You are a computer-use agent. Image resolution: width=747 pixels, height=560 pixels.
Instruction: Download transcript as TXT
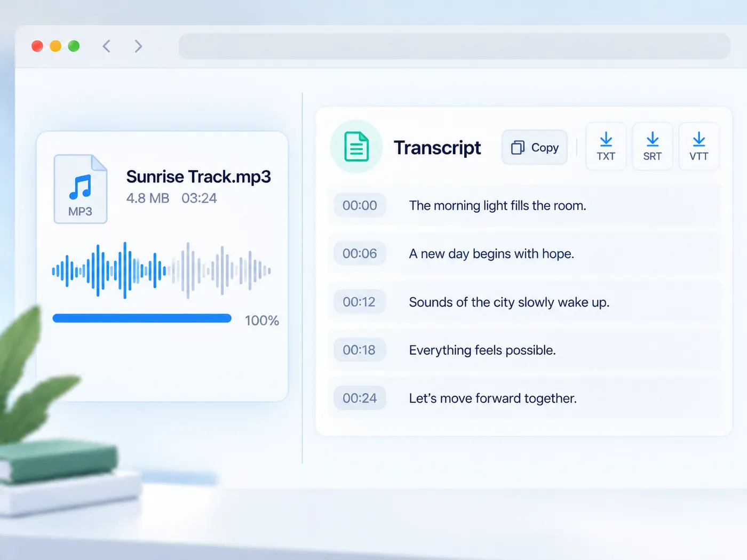pyautogui.click(x=606, y=147)
